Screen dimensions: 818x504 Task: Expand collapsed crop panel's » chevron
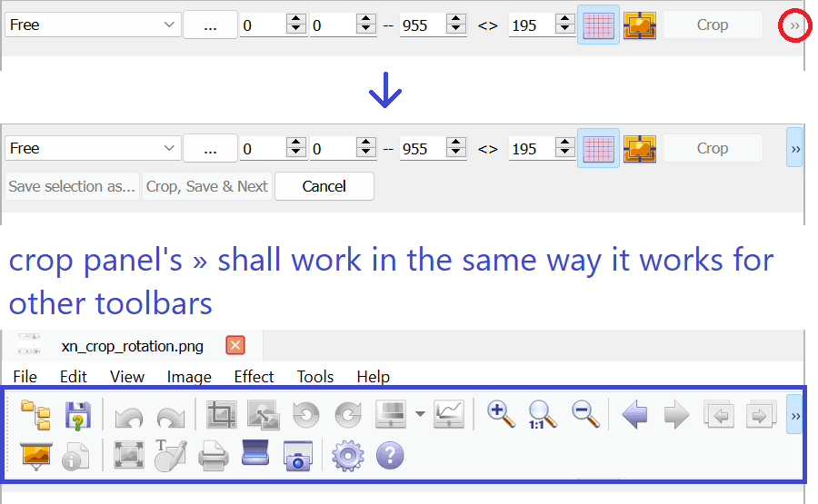tap(794, 25)
